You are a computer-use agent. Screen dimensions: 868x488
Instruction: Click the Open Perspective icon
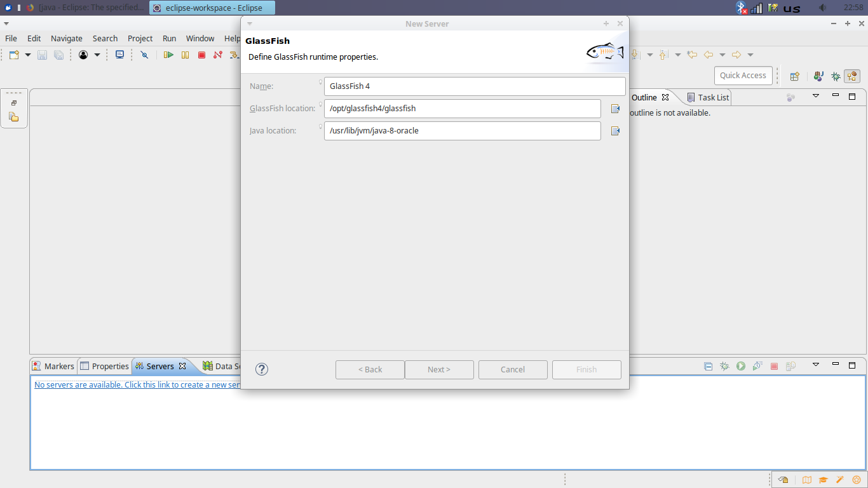tap(794, 76)
